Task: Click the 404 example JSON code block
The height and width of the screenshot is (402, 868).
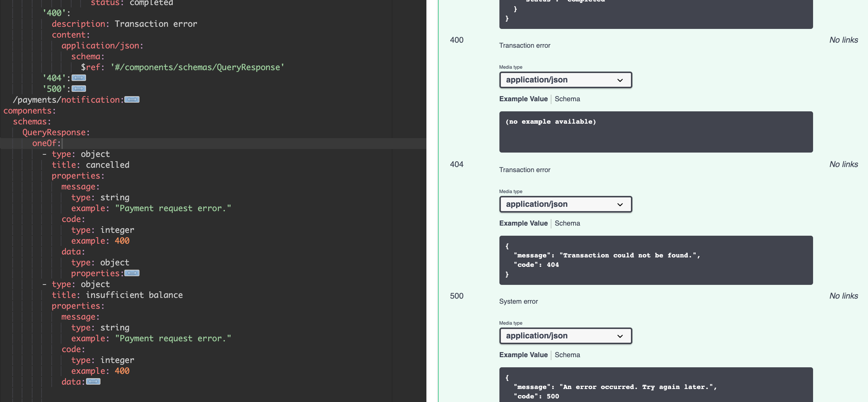Action: click(x=656, y=260)
